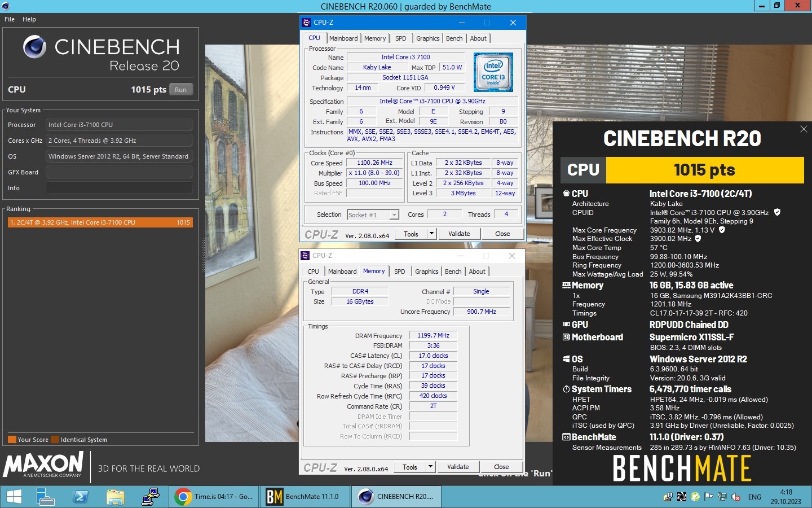Click the BenchMate section icon beside version 11.1.0
This screenshot has width=812, height=508.
click(566, 437)
